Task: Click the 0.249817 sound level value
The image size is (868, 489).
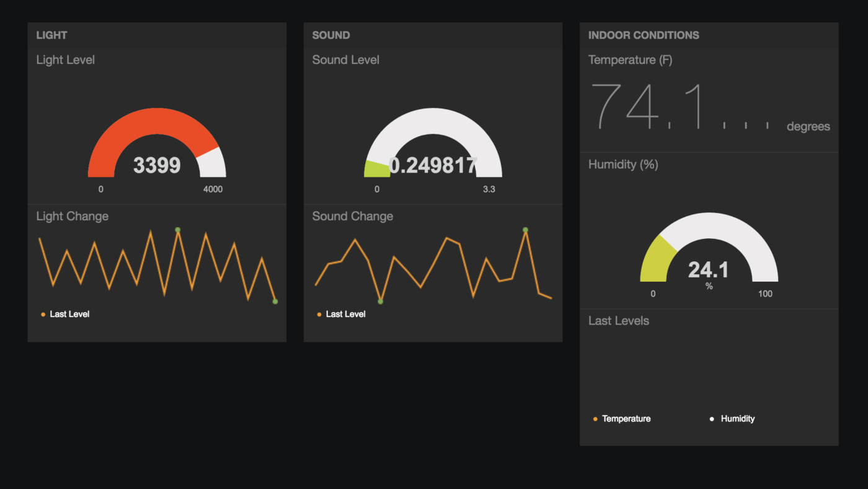Action: [433, 166]
